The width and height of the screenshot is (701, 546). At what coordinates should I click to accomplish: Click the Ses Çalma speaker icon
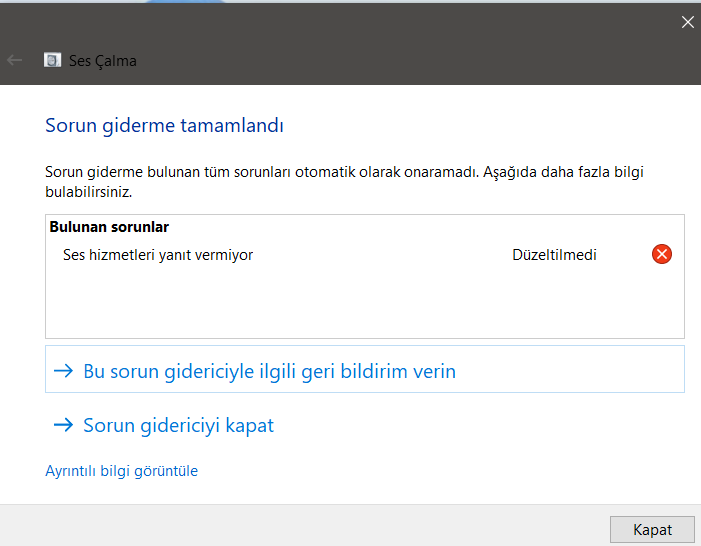[52, 60]
